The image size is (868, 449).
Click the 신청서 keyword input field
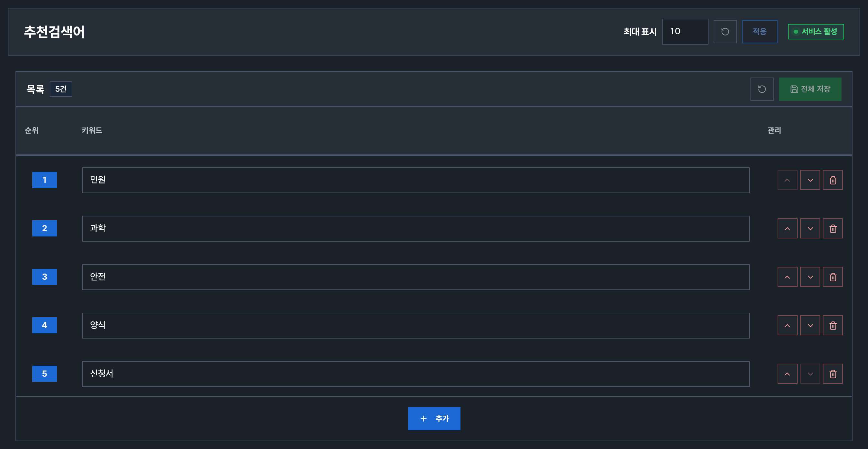pos(416,374)
